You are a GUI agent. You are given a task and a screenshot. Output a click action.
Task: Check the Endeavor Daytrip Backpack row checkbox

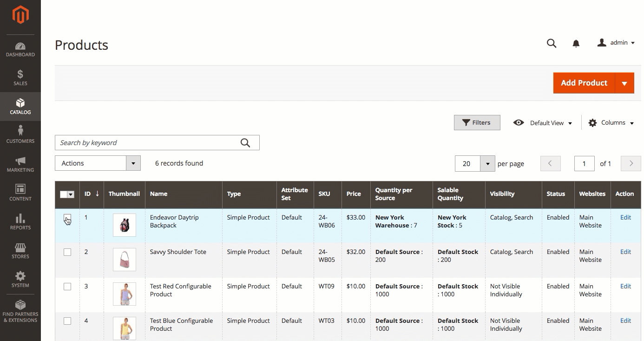[x=67, y=218]
